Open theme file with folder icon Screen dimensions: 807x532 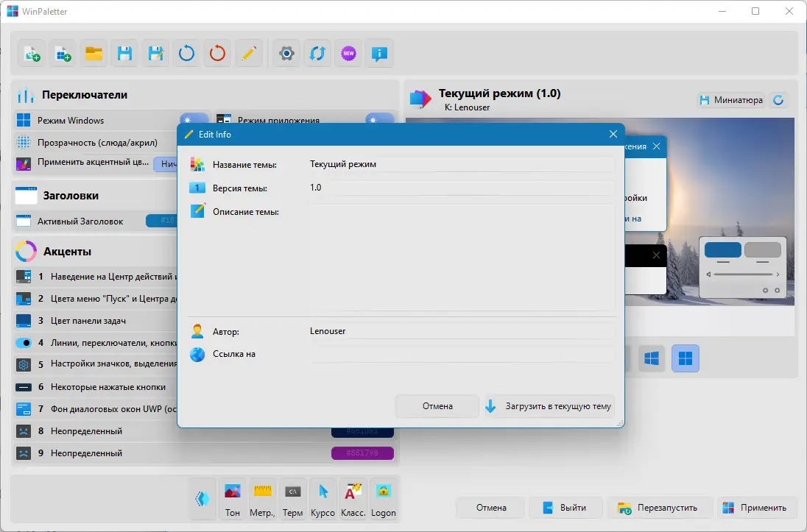point(94,54)
